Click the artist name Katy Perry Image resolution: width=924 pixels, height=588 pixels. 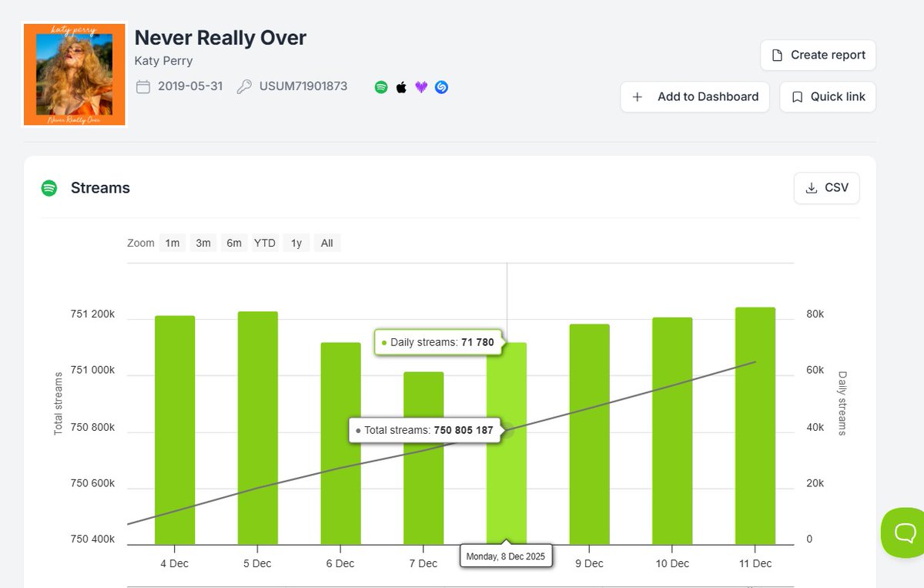point(163,61)
